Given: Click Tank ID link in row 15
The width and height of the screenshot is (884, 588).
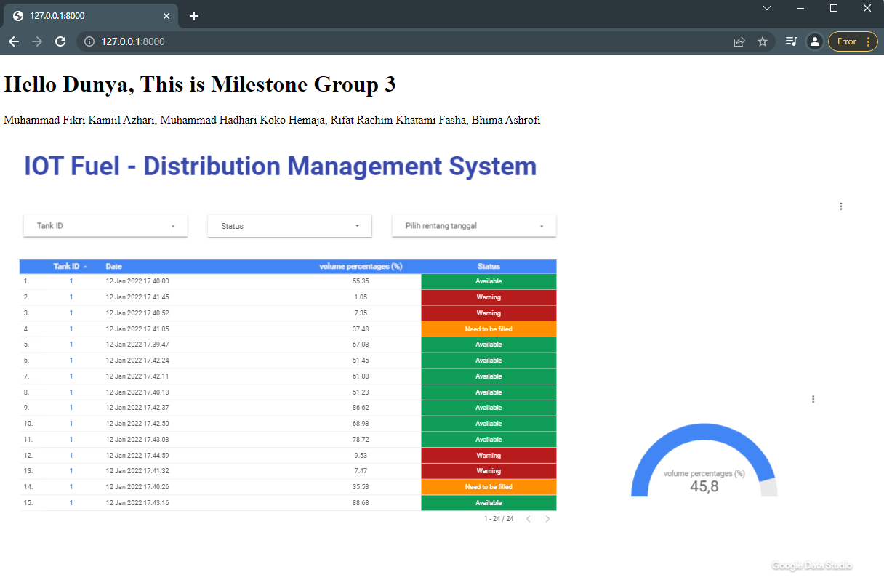Looking at the screenshot, I should coord(71,503).
